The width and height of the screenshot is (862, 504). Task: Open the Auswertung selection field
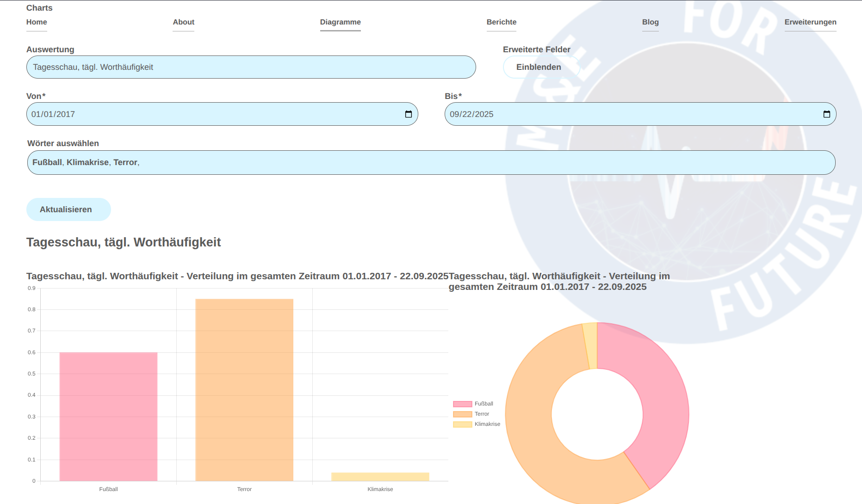pyautogui.click(x=251, y=67)
